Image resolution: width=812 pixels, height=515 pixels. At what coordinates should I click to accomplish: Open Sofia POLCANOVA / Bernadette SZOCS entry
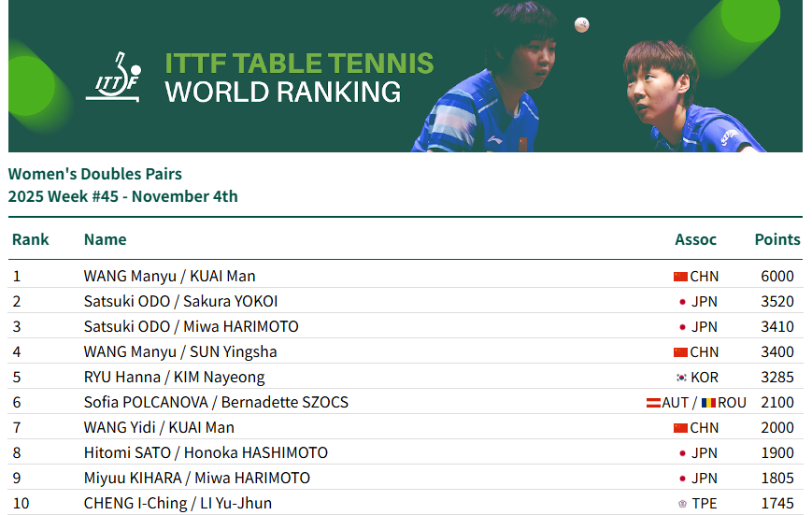pyautogui.click(x=216, y=403)
